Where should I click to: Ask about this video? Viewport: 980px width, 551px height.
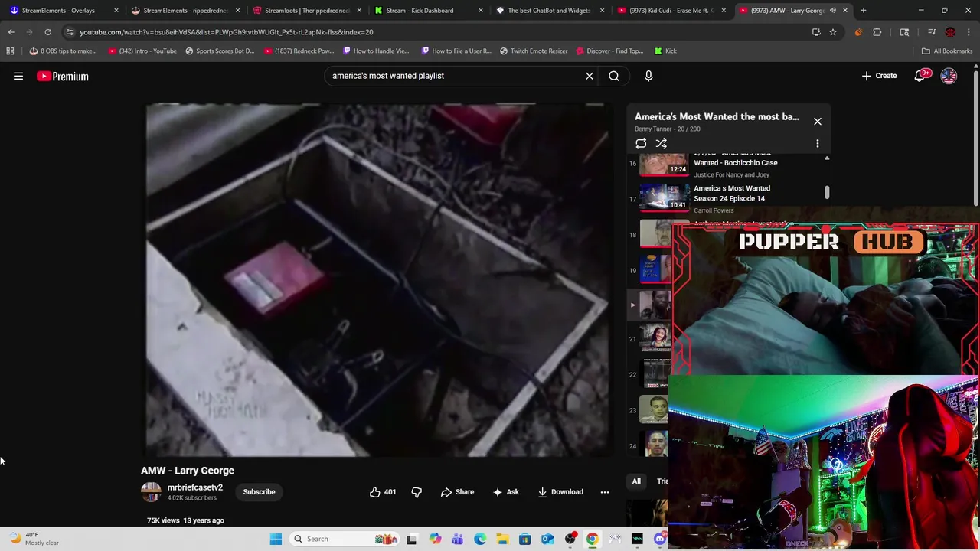(x=505, y=492)
